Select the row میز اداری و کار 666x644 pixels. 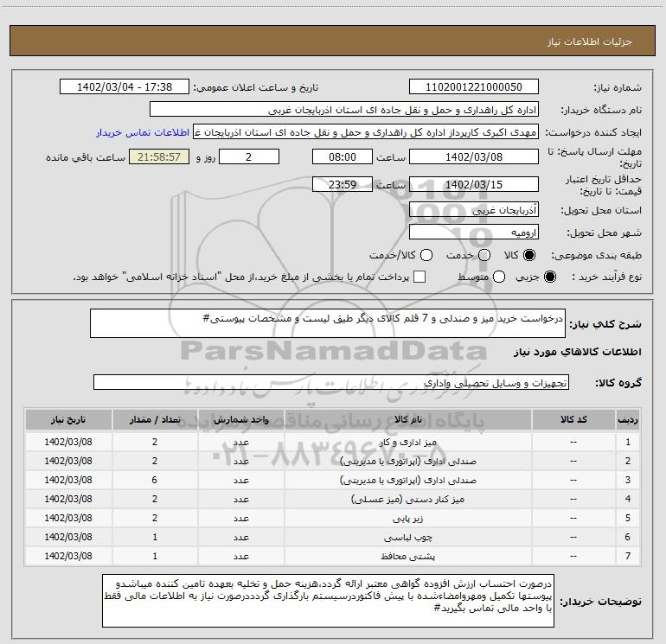click(x=332, y=442)
